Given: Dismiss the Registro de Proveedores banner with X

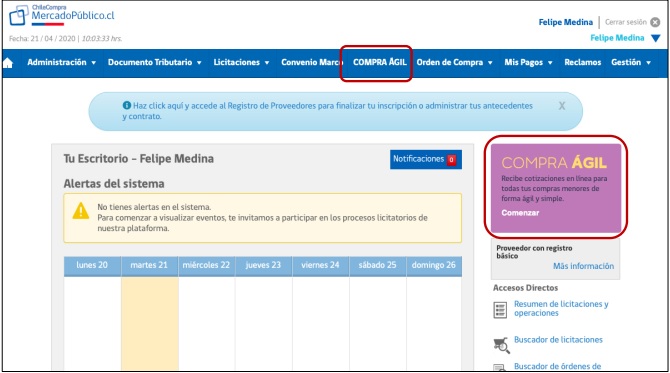Looking at the screenshot, I should coord(562,106).
